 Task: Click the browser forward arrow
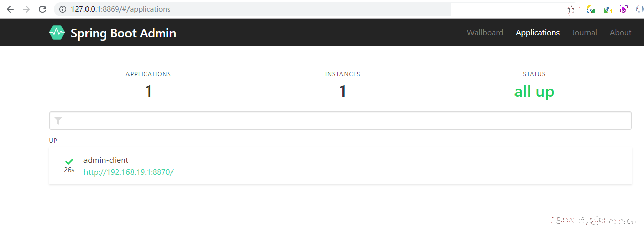click(26, 9)
